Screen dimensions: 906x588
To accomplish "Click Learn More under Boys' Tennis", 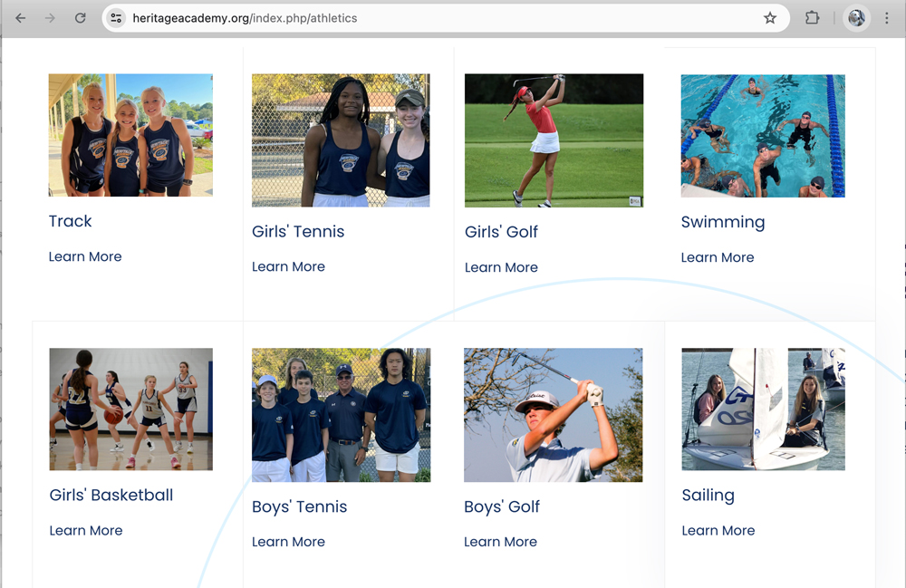I will [x=288, y=543].
